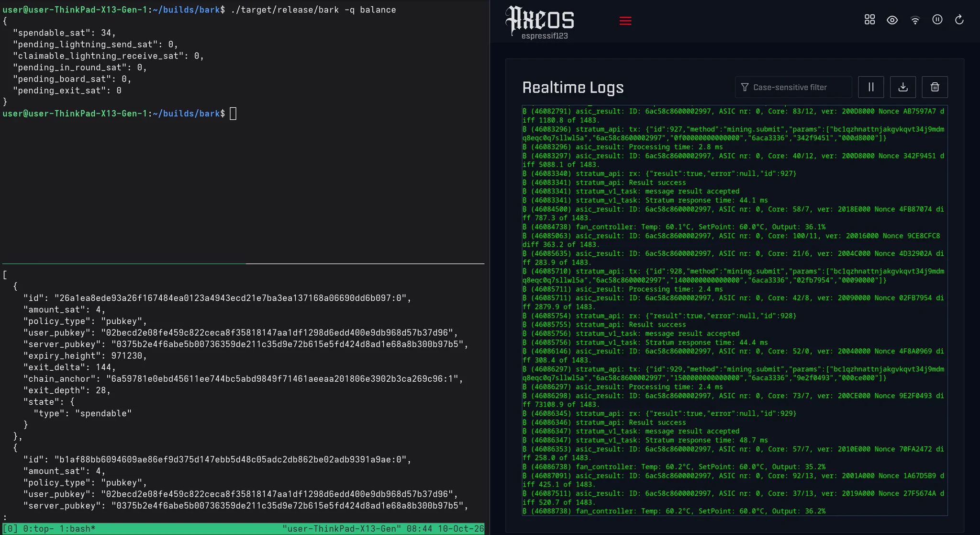Click the AxeOS logo
The width and height of the screenshot is (980, 535).
[x=540, y=19]
